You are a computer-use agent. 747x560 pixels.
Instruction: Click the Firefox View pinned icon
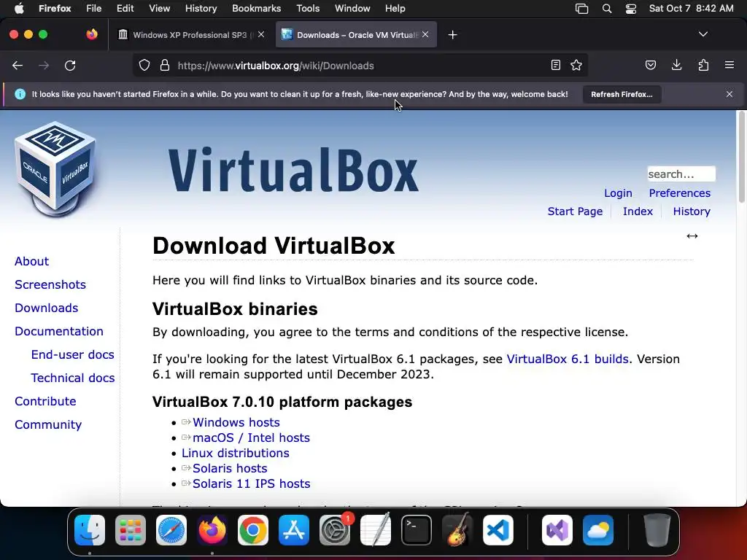[x=92, y=34]
